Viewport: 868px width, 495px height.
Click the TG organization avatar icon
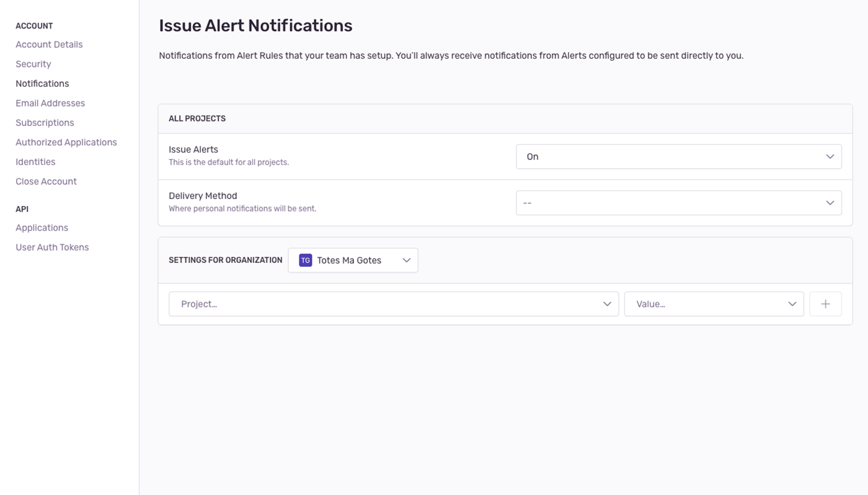pos(305,260)
